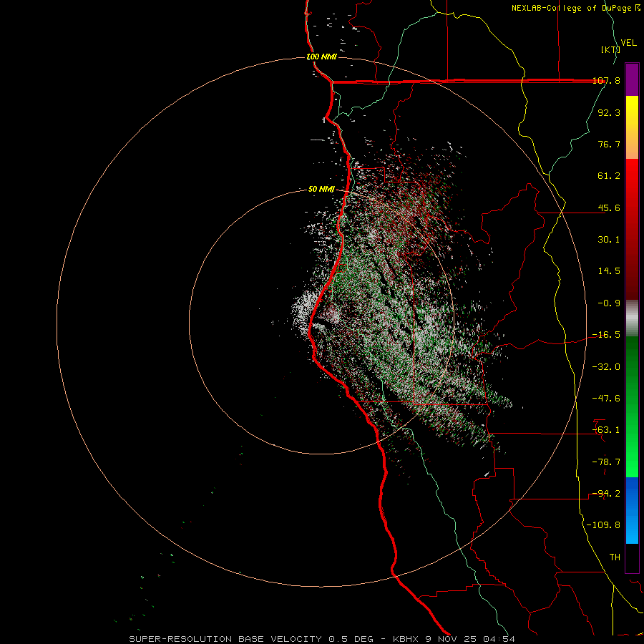Click the -78.7 legend value
This screenshot has height=644, width=644.
click(x=606, y=462)
